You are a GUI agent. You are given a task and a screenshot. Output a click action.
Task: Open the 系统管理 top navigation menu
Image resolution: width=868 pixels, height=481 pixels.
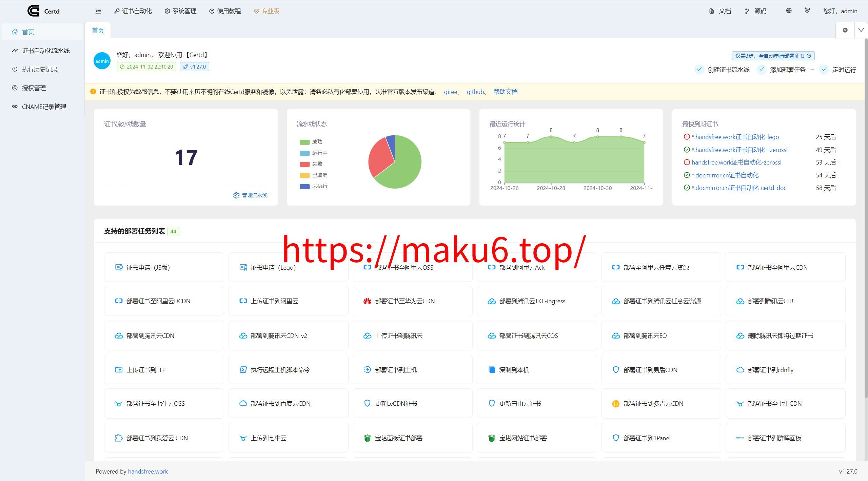pos(180,11)
